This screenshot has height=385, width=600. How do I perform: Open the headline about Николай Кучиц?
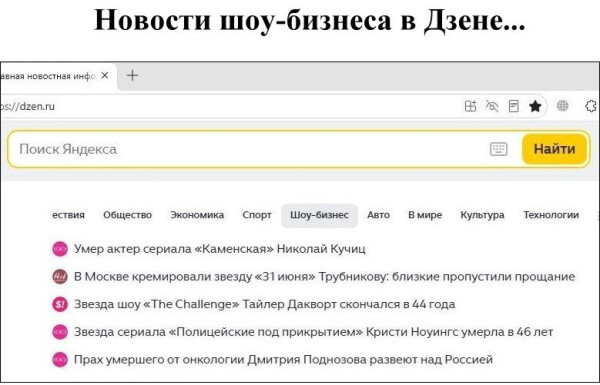pos(220,249)
